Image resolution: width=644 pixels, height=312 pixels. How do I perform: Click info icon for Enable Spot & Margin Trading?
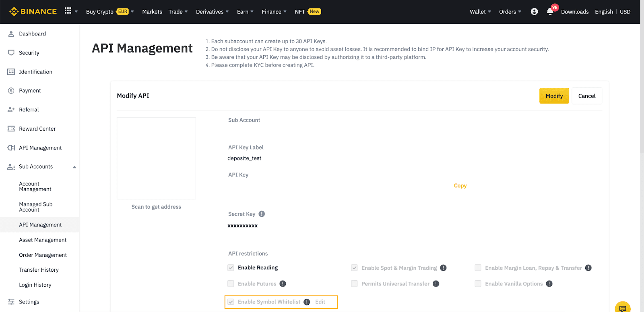[x=443, y=268]
